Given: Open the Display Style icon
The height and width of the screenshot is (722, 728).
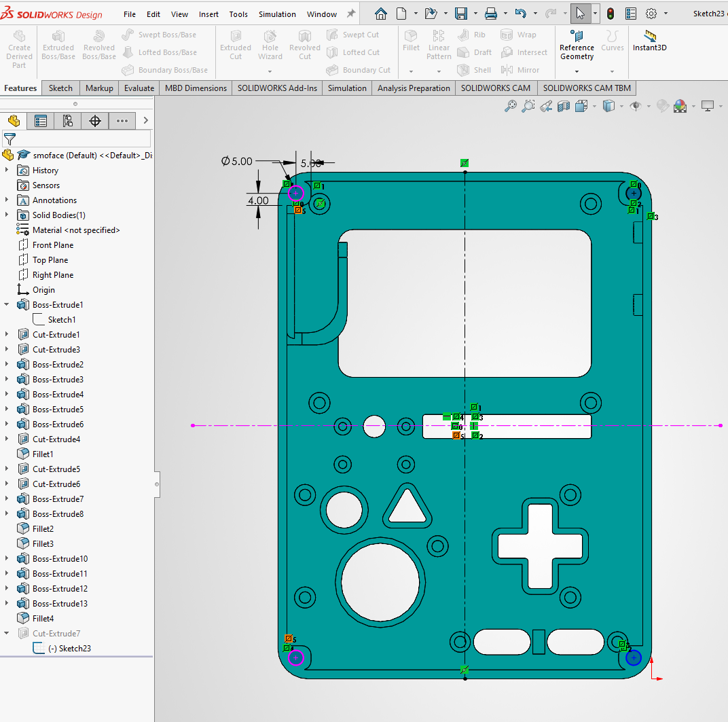Looking at the screenshot, I should [x=608, y=107].
